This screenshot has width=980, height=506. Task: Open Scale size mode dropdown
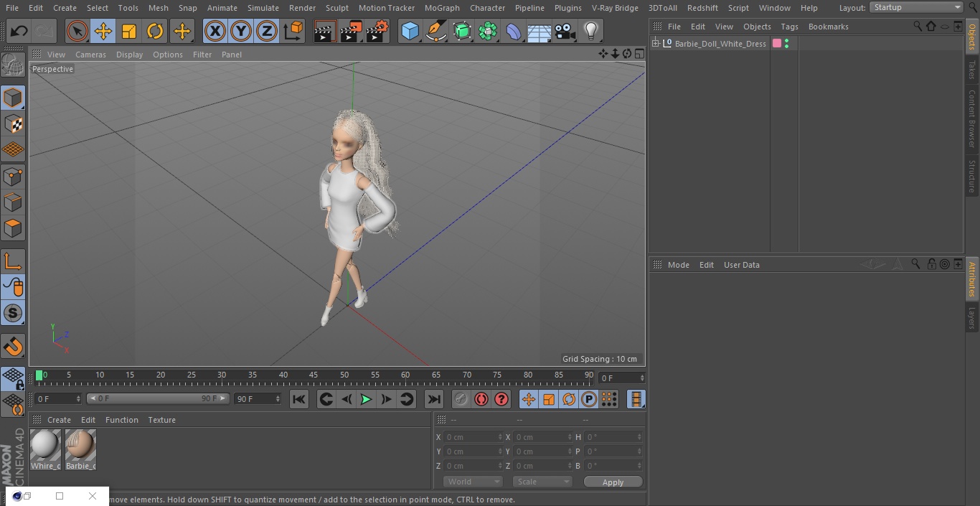542,482
